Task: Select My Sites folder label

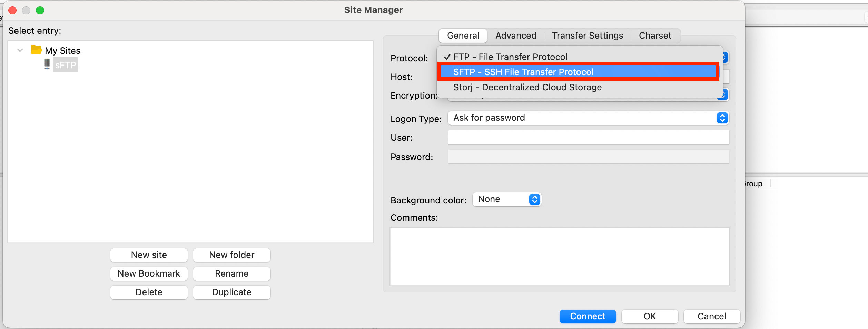Action: tap(62, 51)
